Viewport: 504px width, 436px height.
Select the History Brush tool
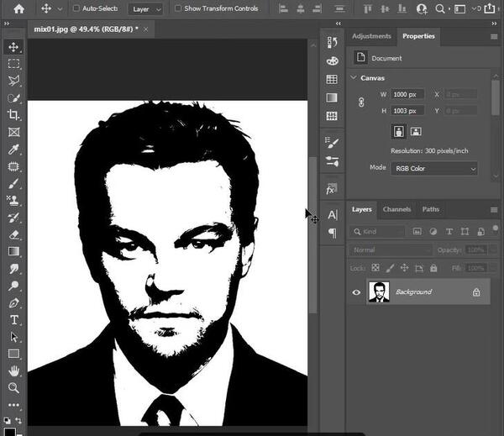[x=13, y=218]
